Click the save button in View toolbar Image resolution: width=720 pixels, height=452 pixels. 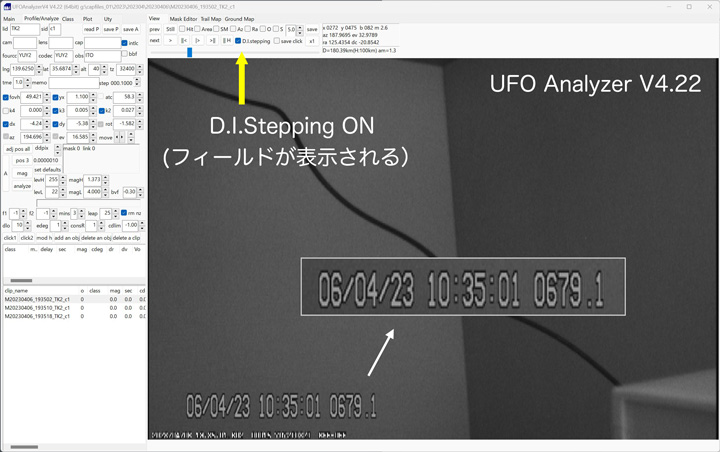pyautogui.click(x=312, y=29)
